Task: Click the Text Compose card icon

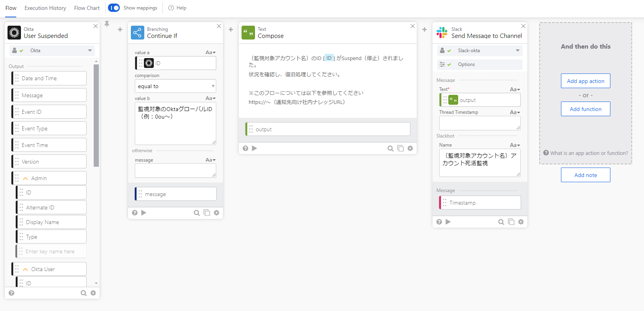Action: pyautogui.click(x=248, y=32)
